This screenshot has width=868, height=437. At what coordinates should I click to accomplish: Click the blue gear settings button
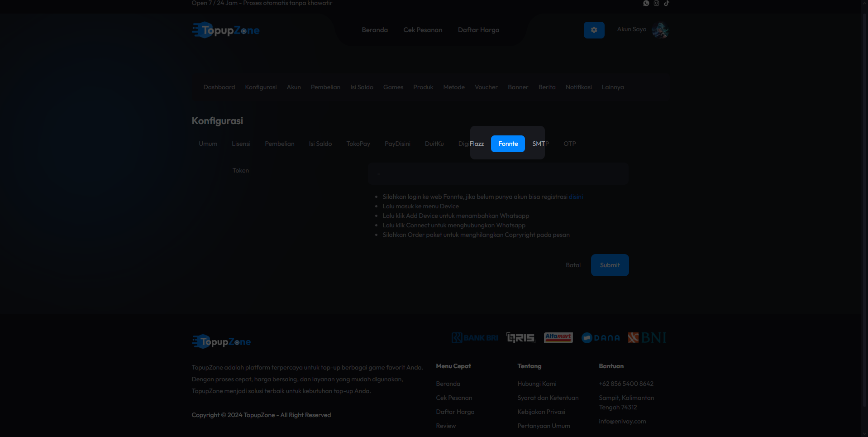click(x=594, y=30)
